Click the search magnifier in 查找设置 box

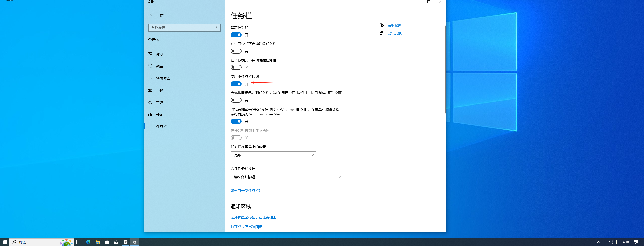(217, 28)
